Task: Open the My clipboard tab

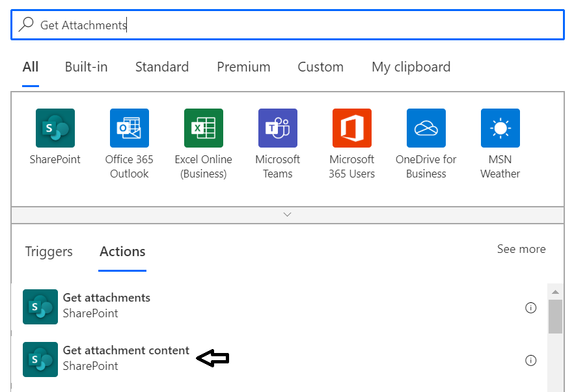Action: click(411, 67)
